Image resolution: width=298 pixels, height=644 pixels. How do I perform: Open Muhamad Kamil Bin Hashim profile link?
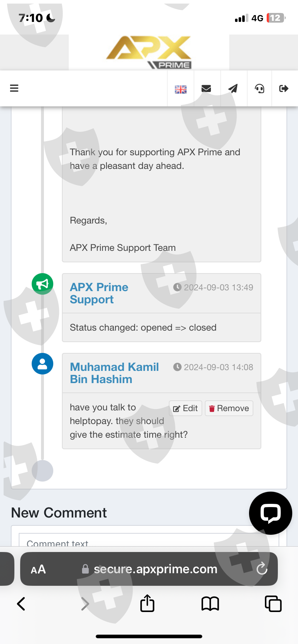(x=114, y=373)
